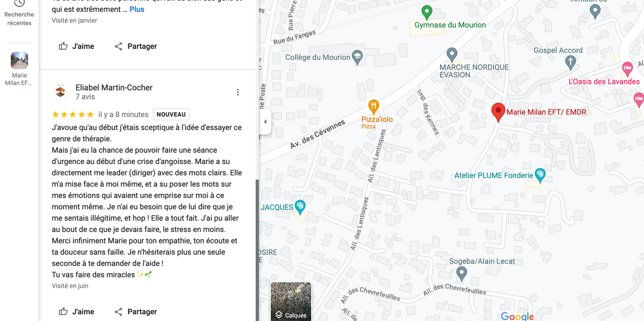Viewport: 644px width, 321px height.
Task: Select Marche Nordique Evasion map pin
Action: (452, 54)
